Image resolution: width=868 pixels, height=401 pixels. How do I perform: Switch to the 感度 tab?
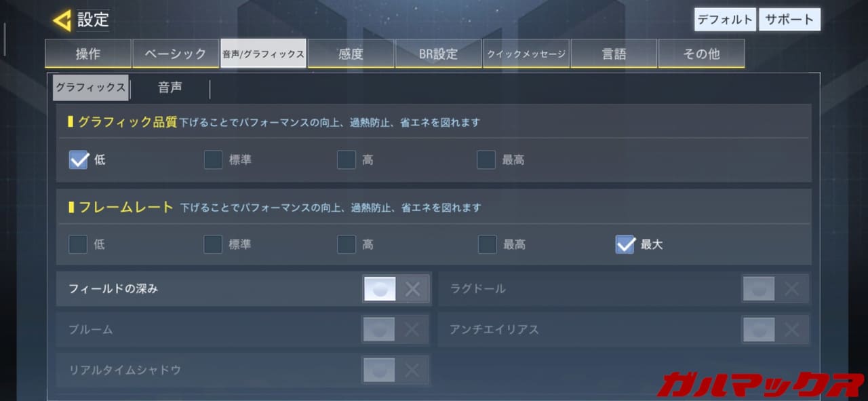[x=351, y=54]
